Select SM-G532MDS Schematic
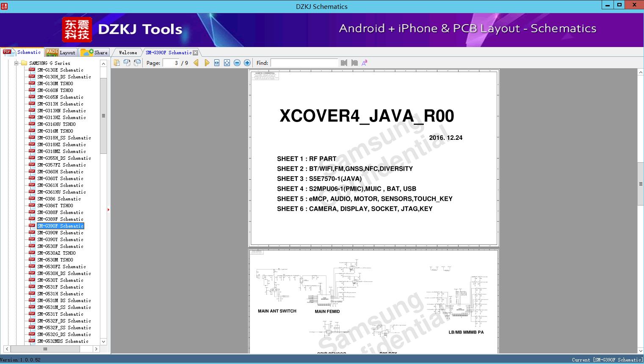 63,341
